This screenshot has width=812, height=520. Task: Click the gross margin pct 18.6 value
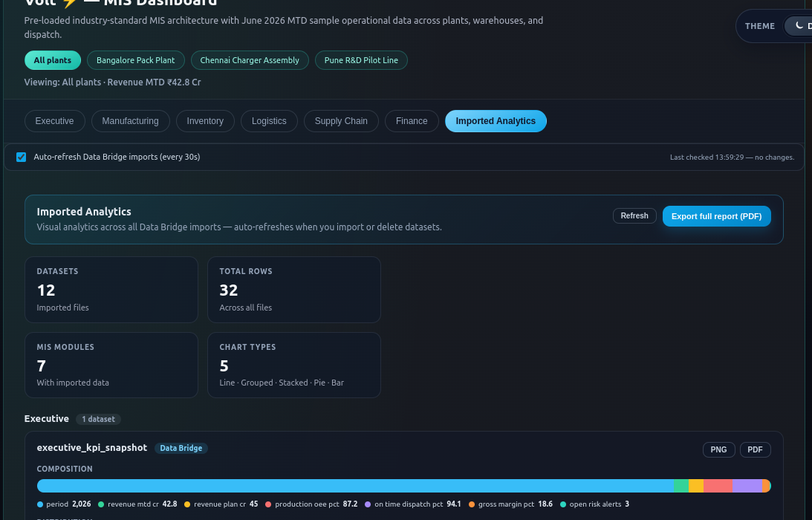pos(545,504)
